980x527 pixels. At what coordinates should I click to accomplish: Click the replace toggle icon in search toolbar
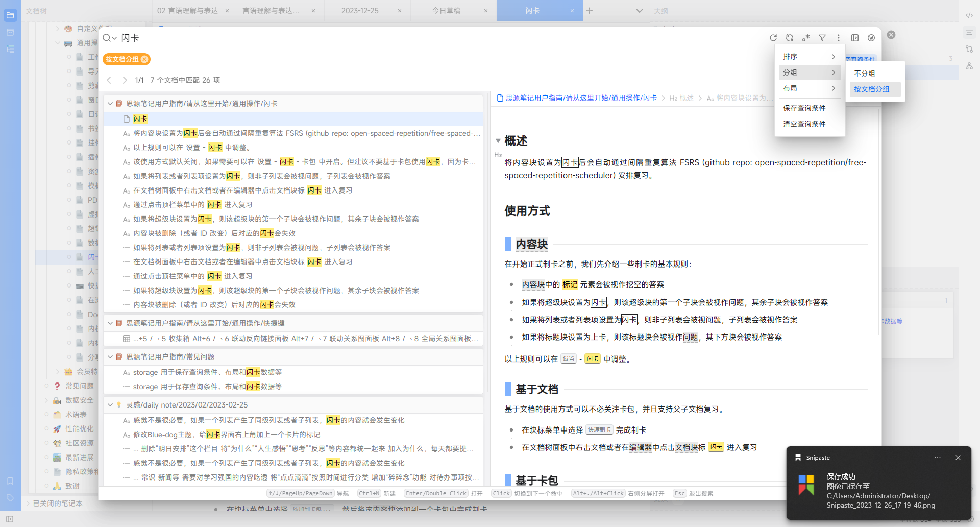790,38
